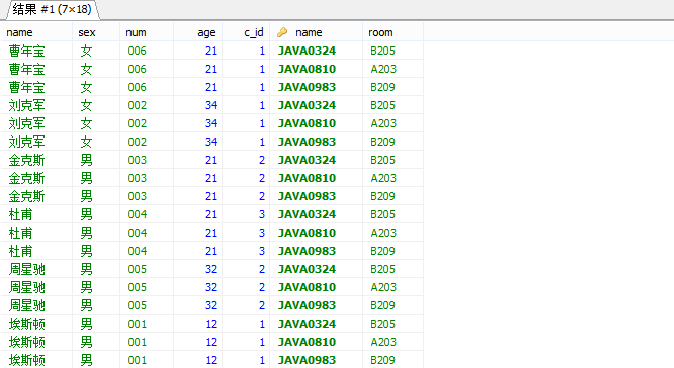The height and width of the screenshot is (368, 674).
Task: Select 曹年宝 in the JAVA0983 row
Action: pos(27,87)
